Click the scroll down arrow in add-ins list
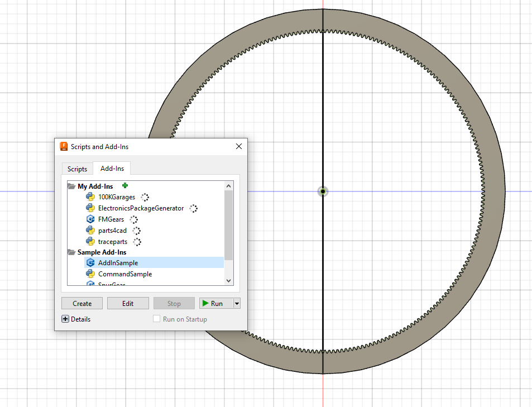532x407 pixels. click(x=228, y=281)
